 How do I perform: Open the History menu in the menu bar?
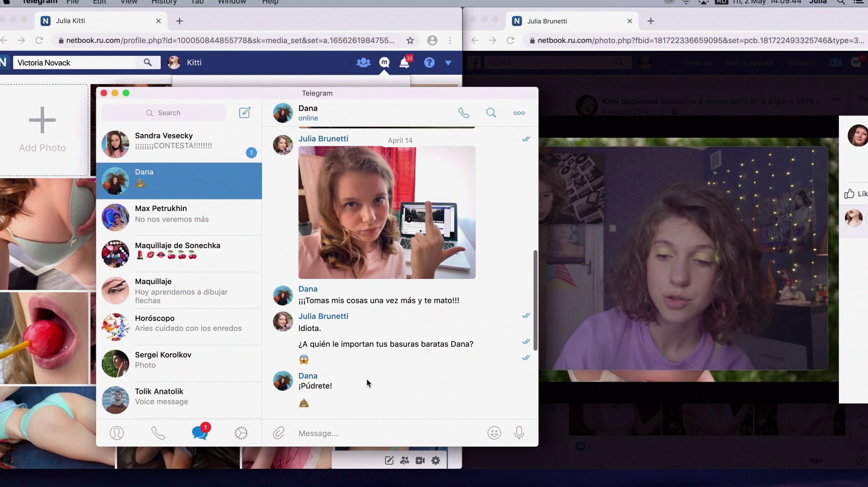point(164,2)
